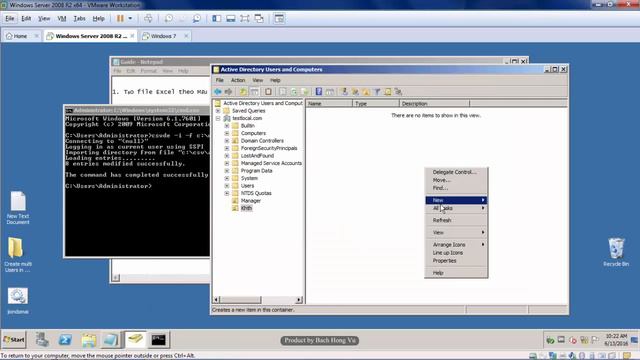Click the Delete/clipboard icon in AD toolbar
The image size is (640, 360).
point(268,92)
